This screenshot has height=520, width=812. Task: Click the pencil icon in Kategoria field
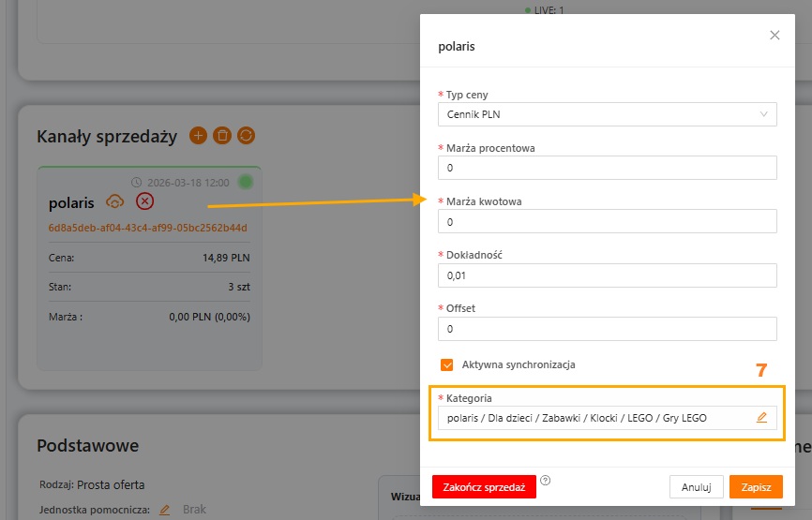tap(761, 418)
